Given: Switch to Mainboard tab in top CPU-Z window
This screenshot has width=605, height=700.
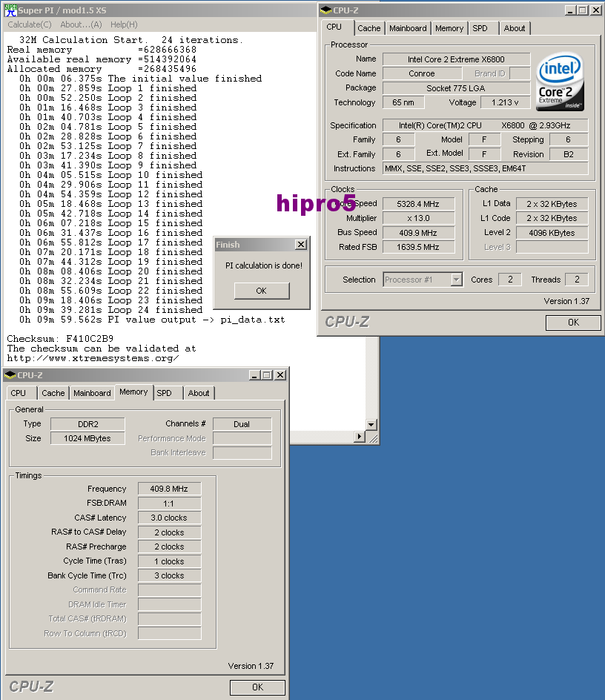Looking at the screenshot, I should [408, 28].
